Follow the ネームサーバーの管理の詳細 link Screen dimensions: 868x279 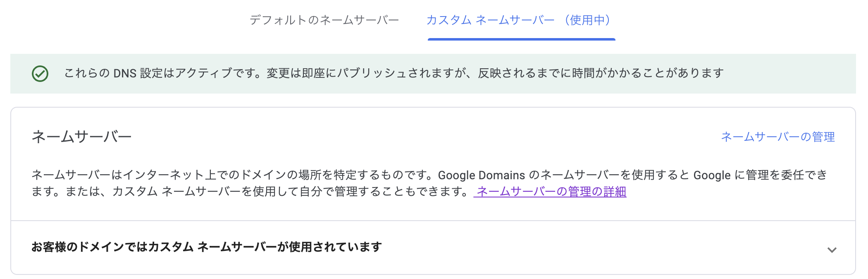pyautogui.click(x=551, y=192)
